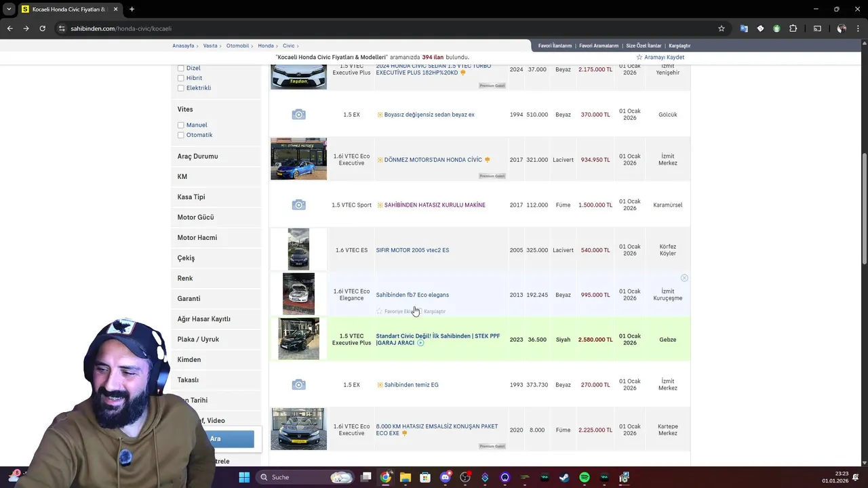Check the Hibrit fuel checkbox
Screen dimensions: 868x488
point(180,78)
